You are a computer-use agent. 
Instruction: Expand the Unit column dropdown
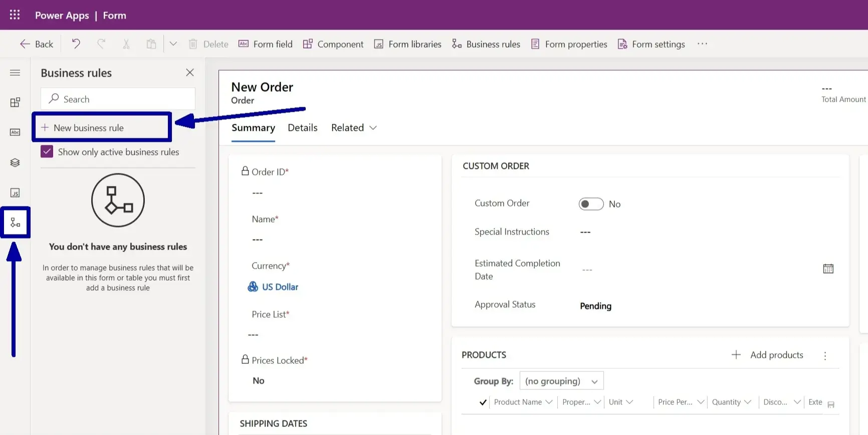click(x=629, y=402)
